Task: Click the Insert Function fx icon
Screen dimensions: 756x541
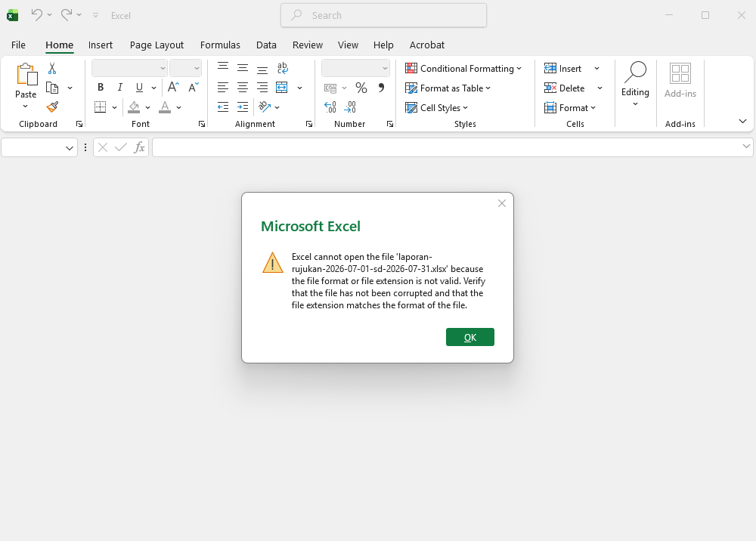Action: (x=139, y=147)
